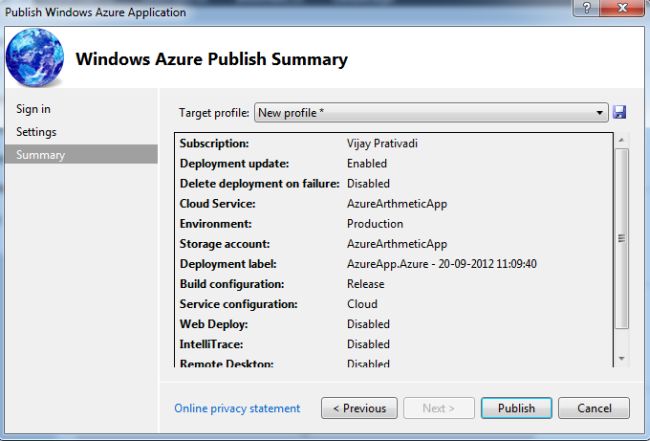Viewport: 650px width, 441px height.
Task: Click the 'Environment:' label
Action: coord(216,224)
